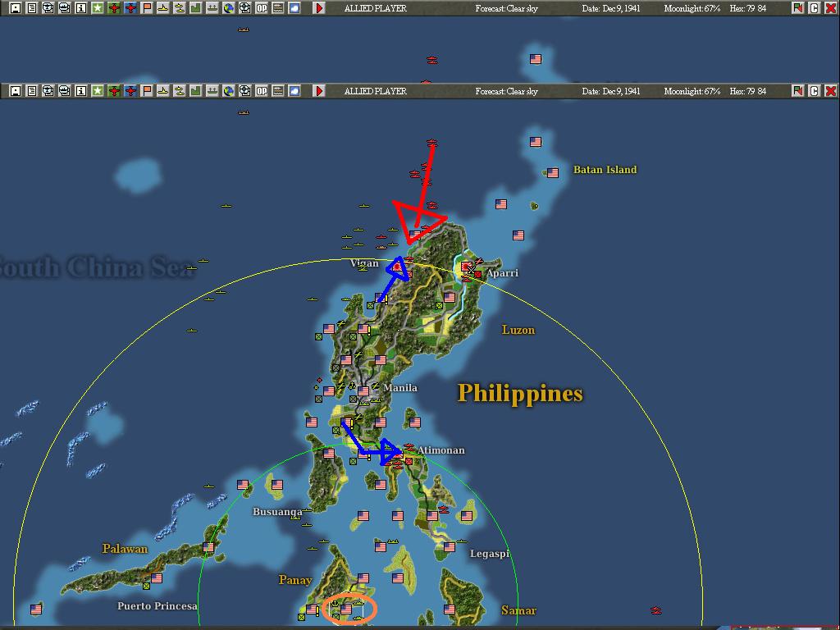Click the info 'i' icon in main map toolbar

click(81, 91)
